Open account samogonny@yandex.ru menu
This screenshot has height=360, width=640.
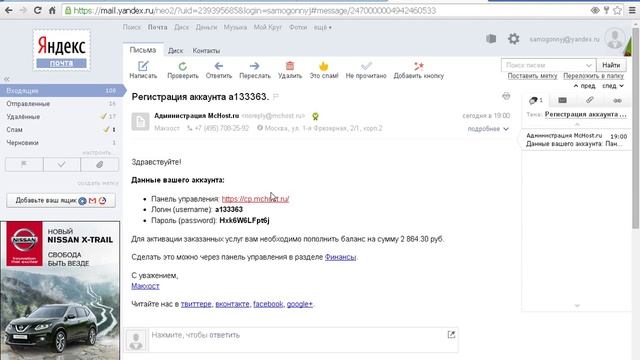click(x=564, y=39)
